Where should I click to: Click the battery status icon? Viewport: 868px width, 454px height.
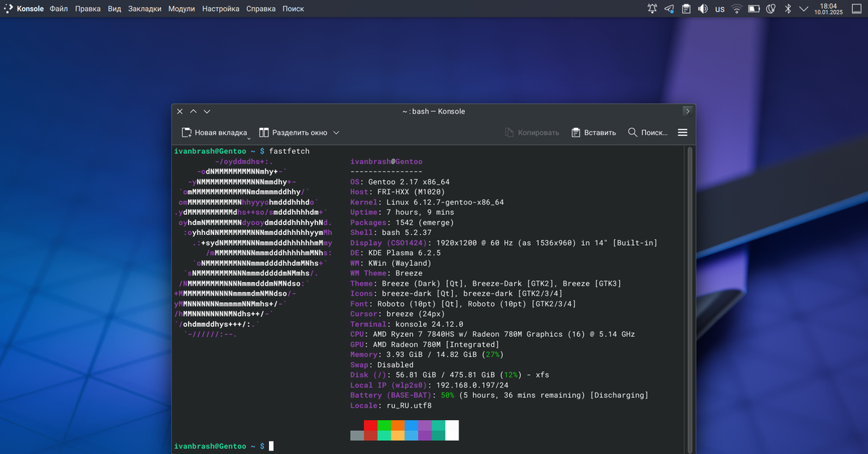(x=754, y=9)
